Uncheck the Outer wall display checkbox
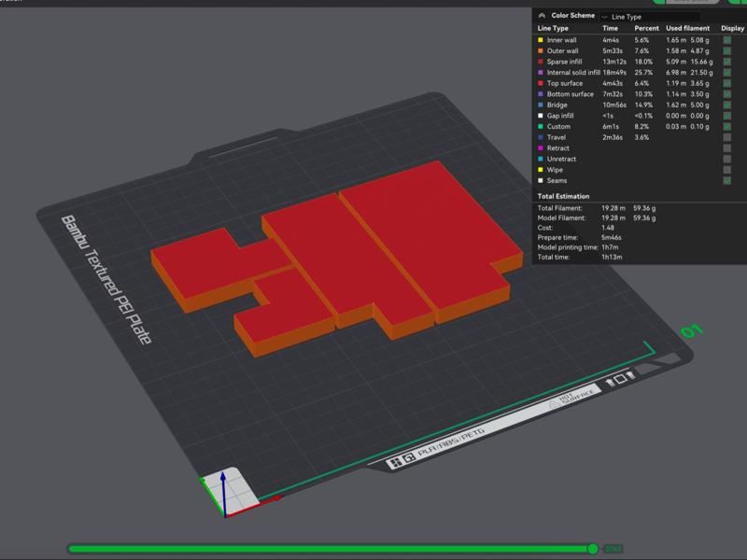Image resolution: width=747 pixels, height=560 pixels. [726, 51]
